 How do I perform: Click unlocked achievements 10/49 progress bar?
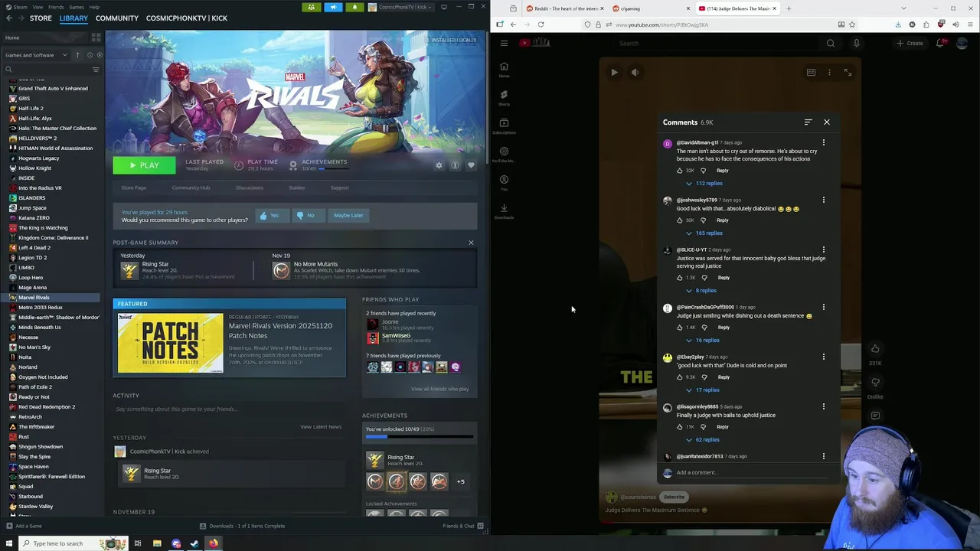[x=420, y=437]
